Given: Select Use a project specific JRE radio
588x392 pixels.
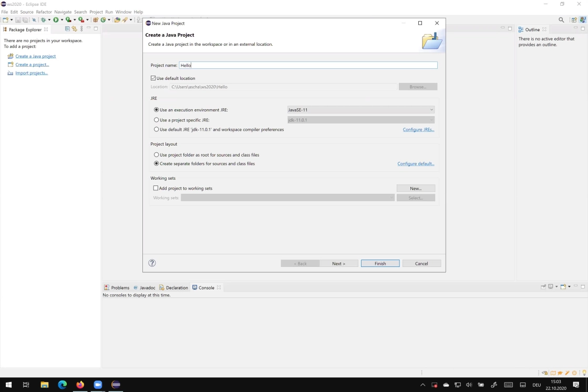Looking at the screenshot, I should point(157,120).
